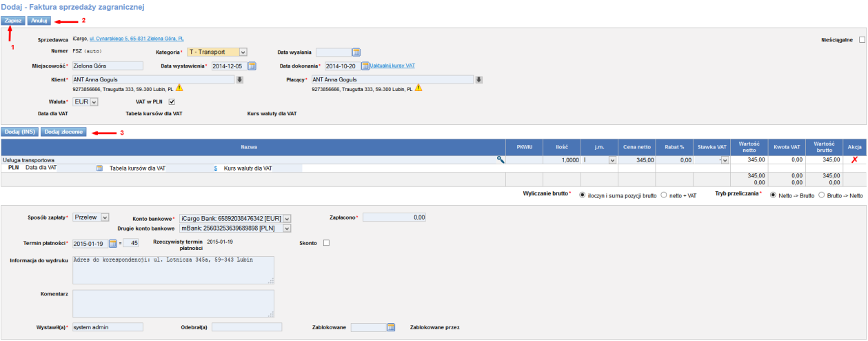Image resolution: width=868 pixels, height=341 pixels.
Task: Open calendar for Data wysłania
Action: click(356, 52)
